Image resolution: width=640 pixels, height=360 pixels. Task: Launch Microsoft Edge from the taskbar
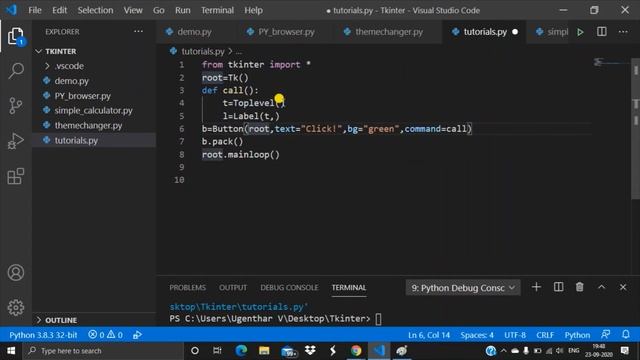click(241, 351)
